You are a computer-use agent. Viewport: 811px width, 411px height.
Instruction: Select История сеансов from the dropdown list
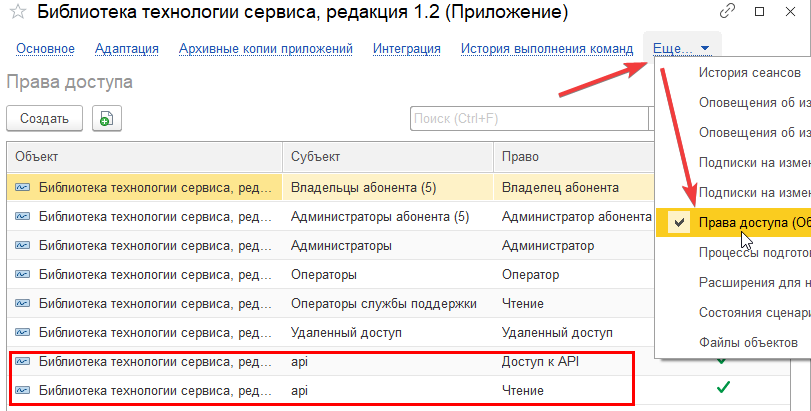tap(749, 73)
